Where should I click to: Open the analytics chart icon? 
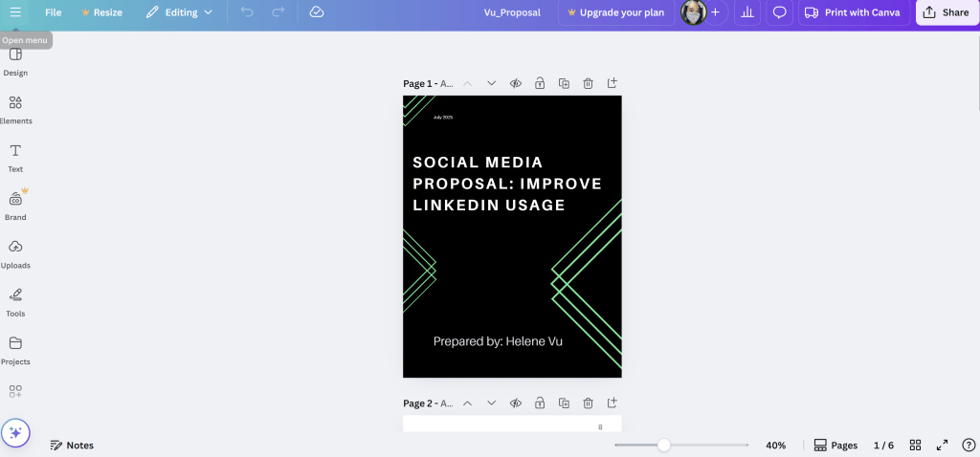(x=747, y=12)
